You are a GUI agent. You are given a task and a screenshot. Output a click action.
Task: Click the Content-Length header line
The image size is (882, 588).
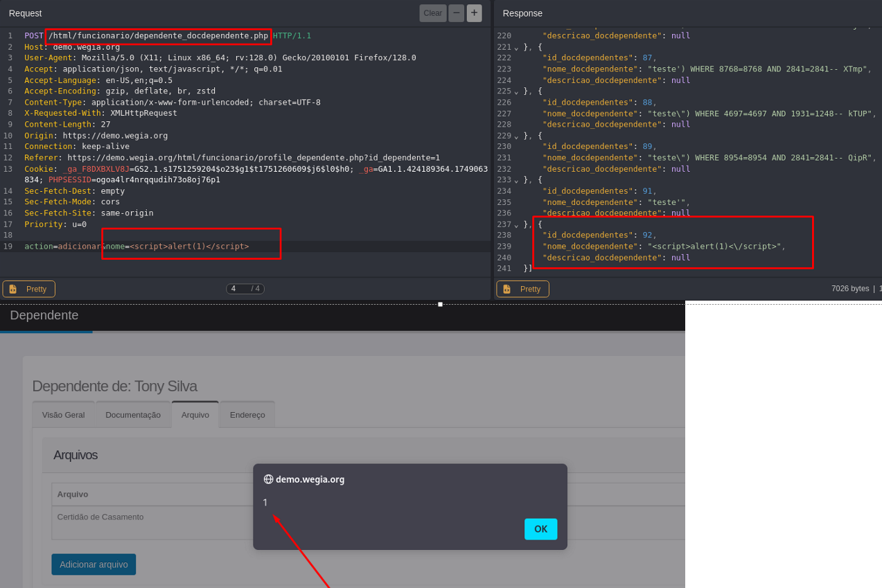coord(67,124)
